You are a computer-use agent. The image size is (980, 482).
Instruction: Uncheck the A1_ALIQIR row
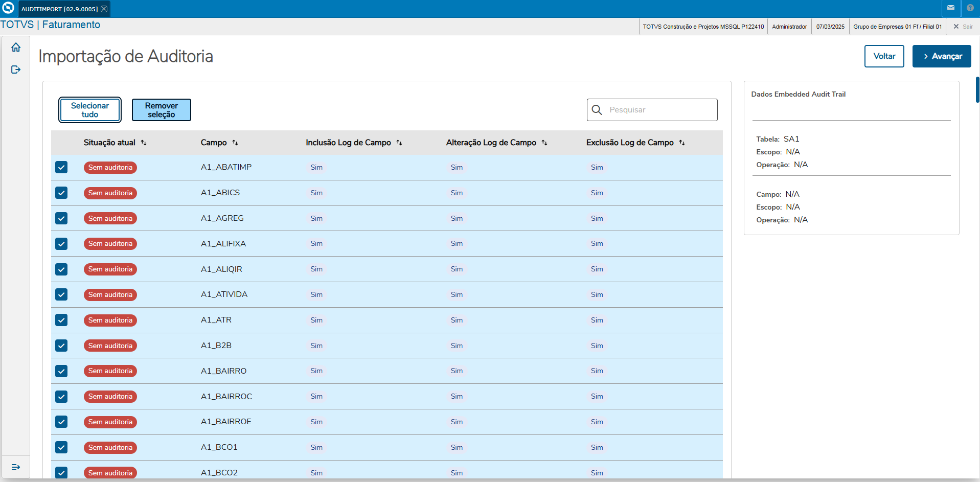(x=61, y=269)
